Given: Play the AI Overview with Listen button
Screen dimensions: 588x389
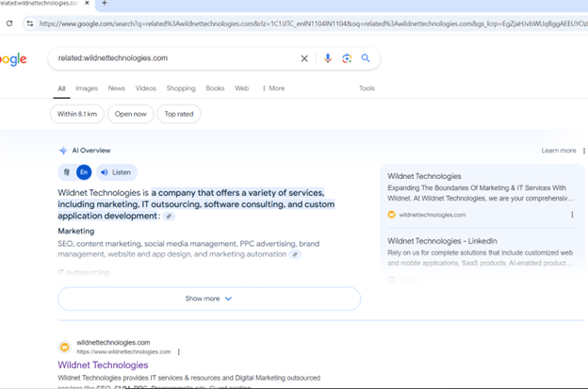Looking at the screenshot, I should click(117, 172).
